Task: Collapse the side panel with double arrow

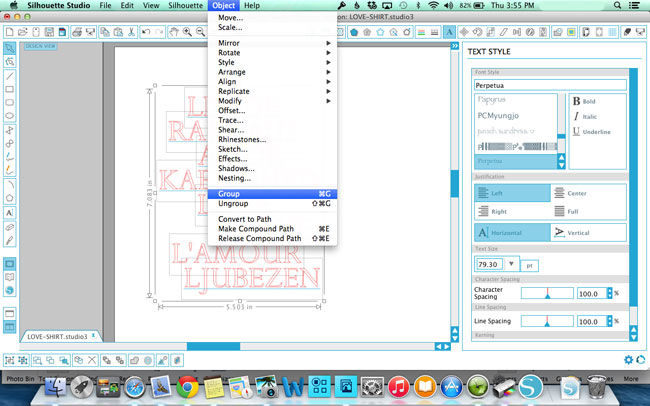Action: pyautogui.click(x=455, y=46)
